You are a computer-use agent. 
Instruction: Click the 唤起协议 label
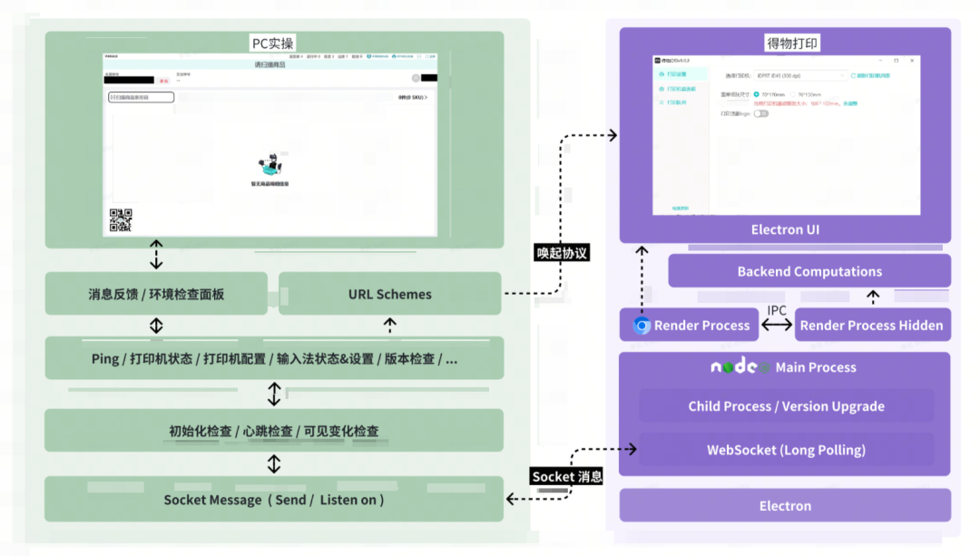click(x=562, y=253)
